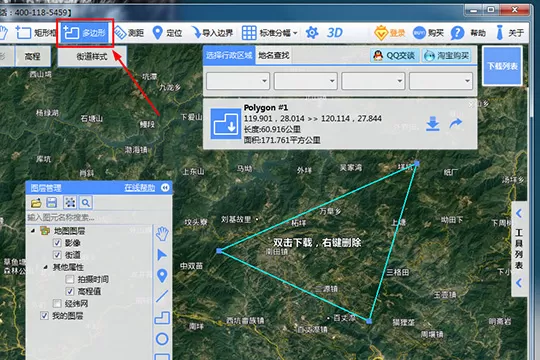The image size is (540, 360).
Task: Click the magnifier search icon in layer panel
Action: [x=85, y=203]
